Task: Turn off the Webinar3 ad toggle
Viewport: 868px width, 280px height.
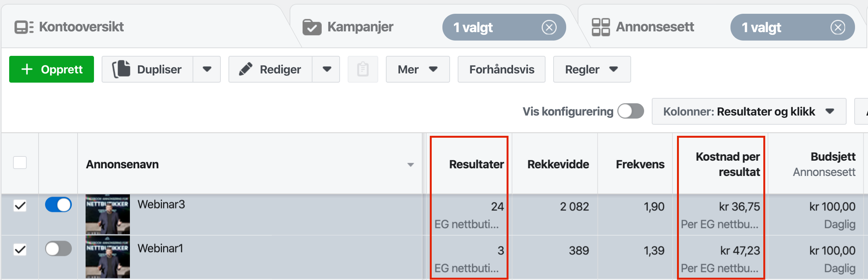Action: pos(58,205)
